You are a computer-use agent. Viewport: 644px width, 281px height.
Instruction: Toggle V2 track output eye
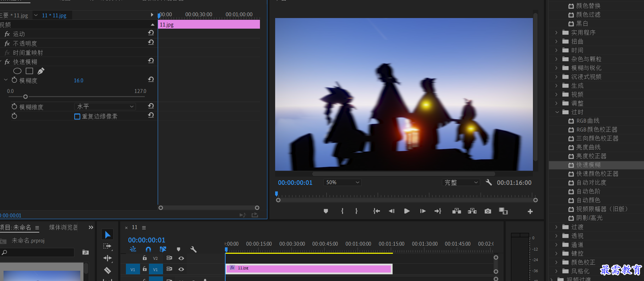point(181,258)
